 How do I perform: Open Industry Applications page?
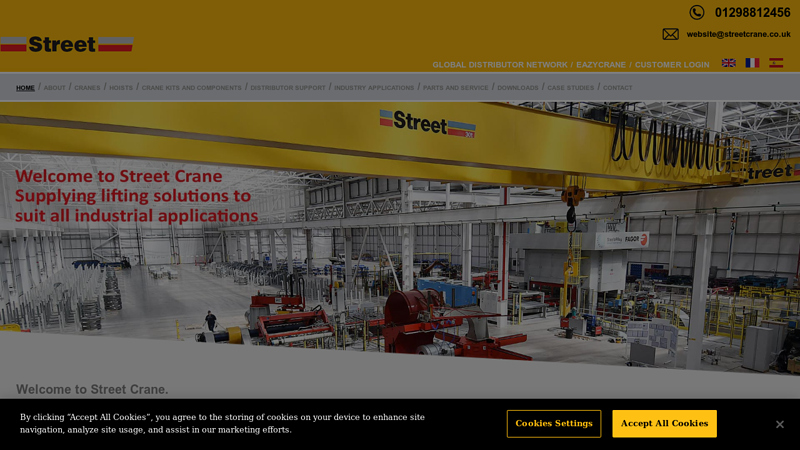tap(374, 88)
